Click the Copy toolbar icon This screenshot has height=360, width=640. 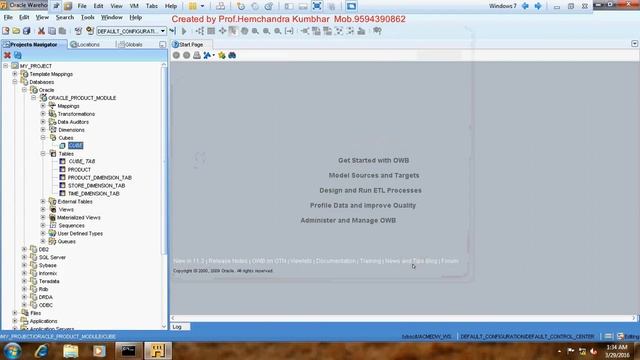pos(52,31)
